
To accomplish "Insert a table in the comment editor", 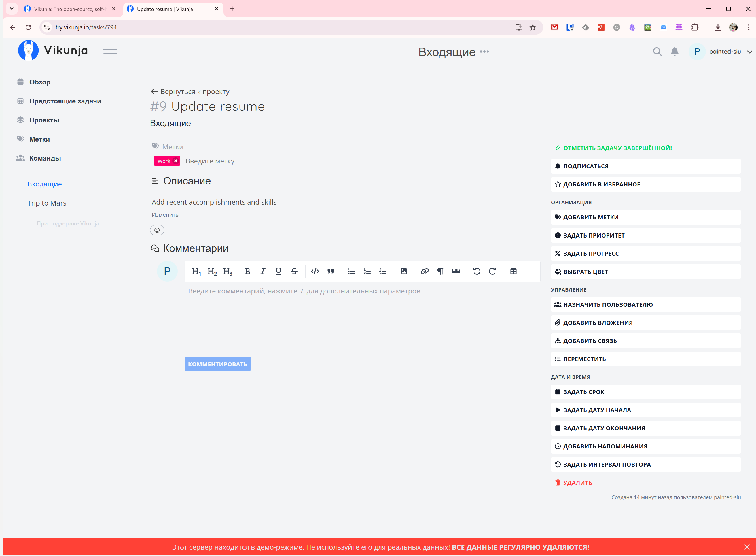I will (x=513, y=271).
